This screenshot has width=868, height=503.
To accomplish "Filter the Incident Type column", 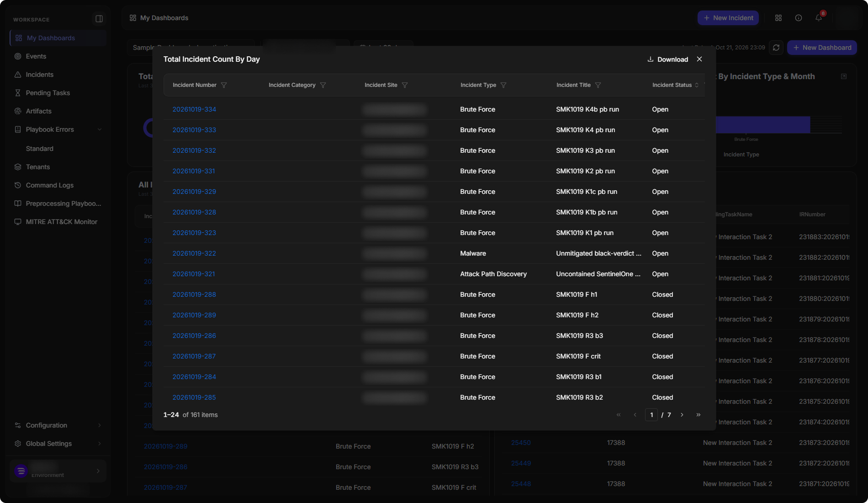I will coord(503,85).
